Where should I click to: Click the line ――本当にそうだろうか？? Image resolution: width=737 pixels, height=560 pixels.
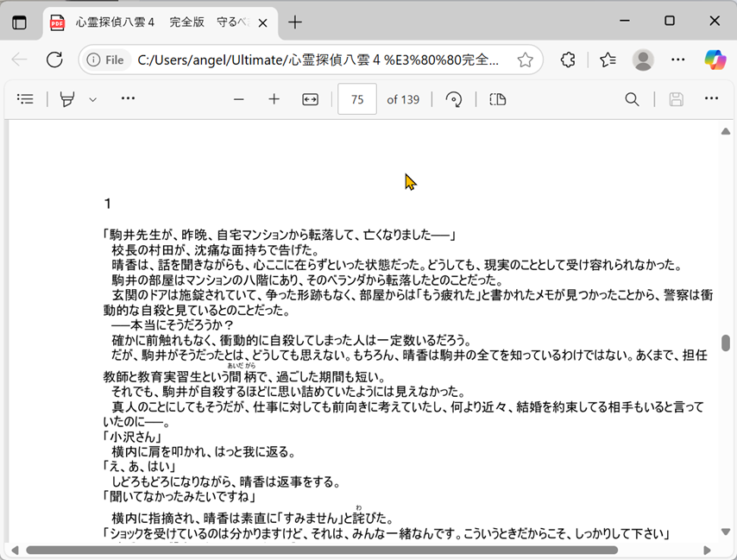point(173,325)
